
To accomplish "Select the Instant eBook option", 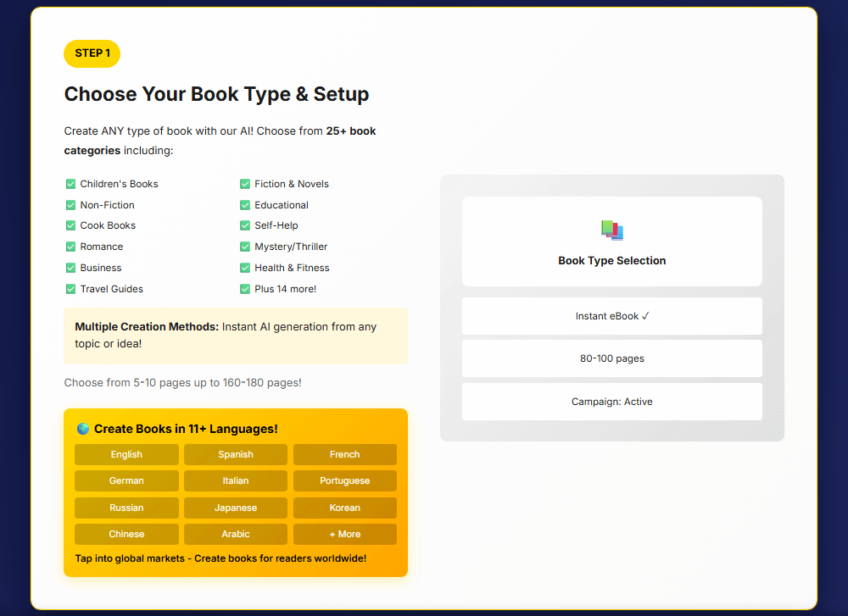I will tap(611, 316).
